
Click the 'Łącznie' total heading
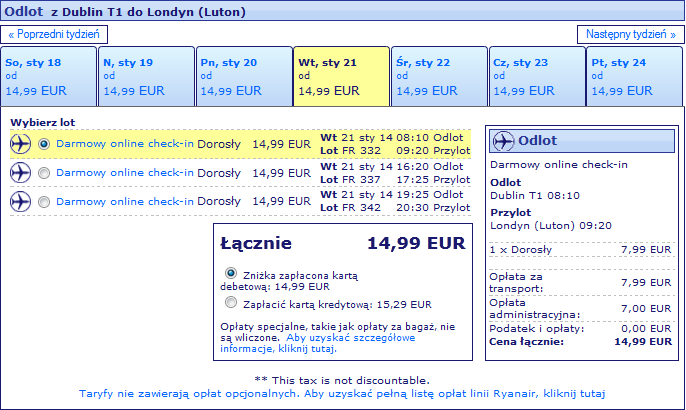coord(256,244)
